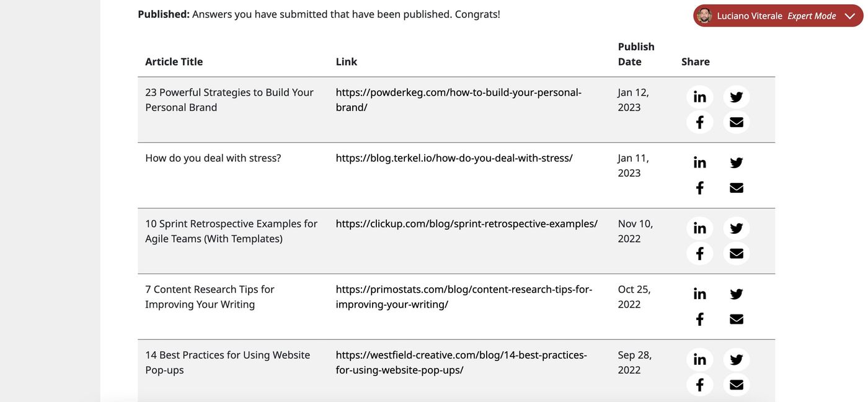Open the blog.terkel.io stress link
Screen dimensions: 868x402
pyautogui.click(x=454, y=158)
